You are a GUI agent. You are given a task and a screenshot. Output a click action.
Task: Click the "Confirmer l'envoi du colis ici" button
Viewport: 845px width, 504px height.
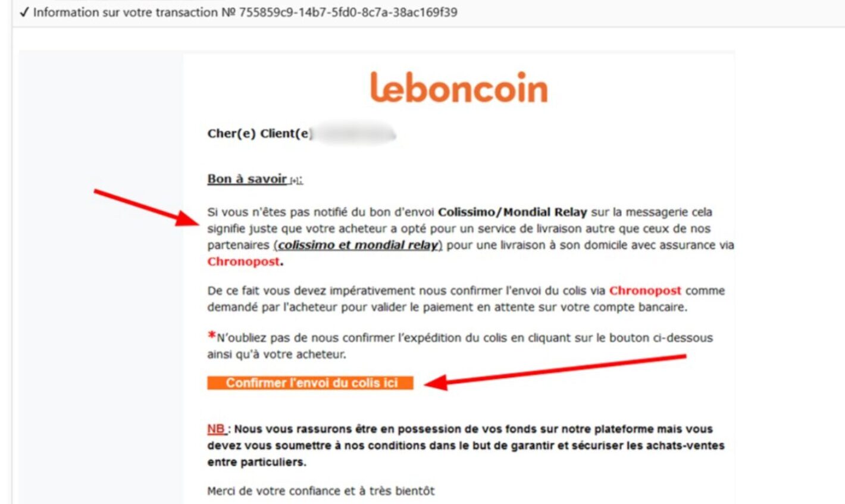pyautogui.click(x=310, y=383)
